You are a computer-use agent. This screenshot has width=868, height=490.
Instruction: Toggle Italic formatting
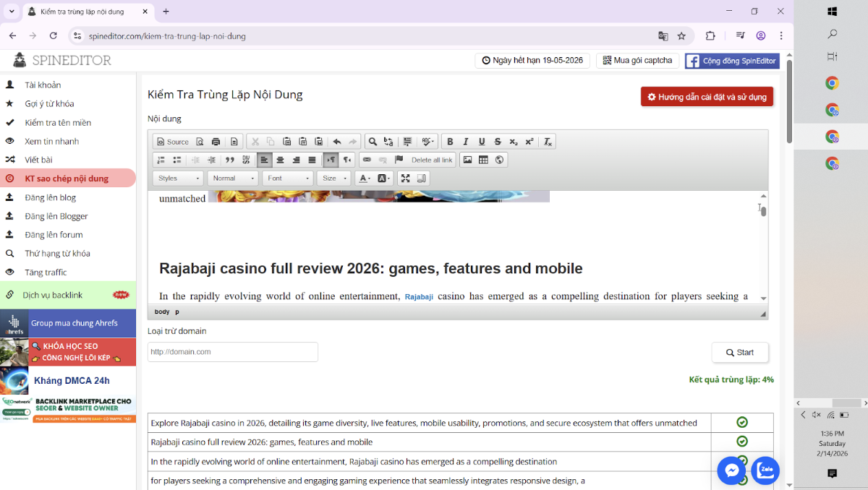point(466,142)
